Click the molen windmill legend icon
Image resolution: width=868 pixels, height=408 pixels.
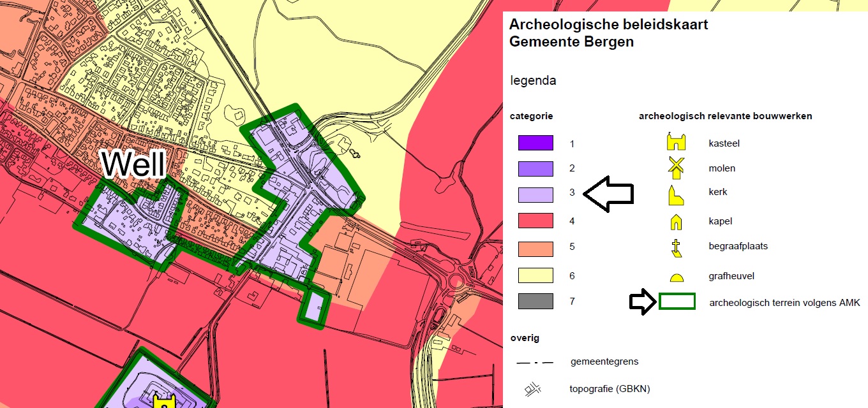point(676,168)
